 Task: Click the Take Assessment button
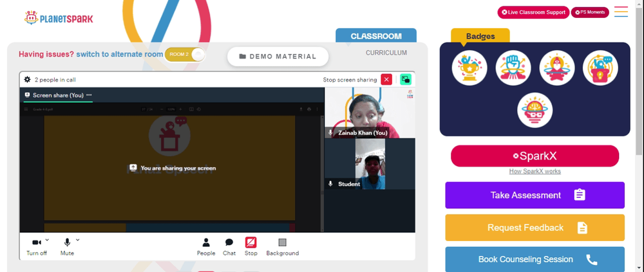click(x=535, y=195)
